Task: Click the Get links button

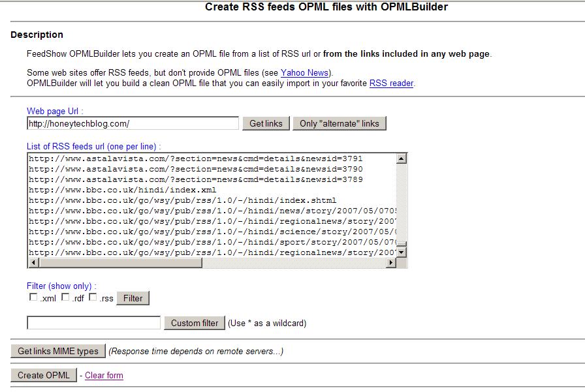Action: coord(266,123)
